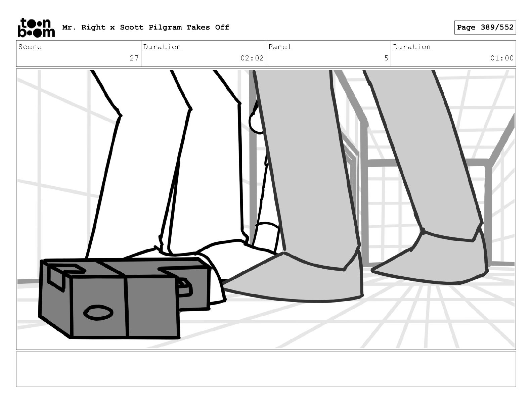532x411 pixels.
Task: Click the storyboard panel drawing
Action: tap(266, 209)
